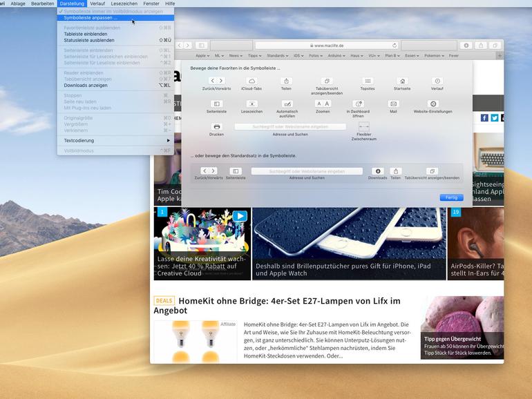Image resolution: width=532 pixels, height=399 pixels.
Task: Select the Lesezeichen icon
Action: coord(251,104)
